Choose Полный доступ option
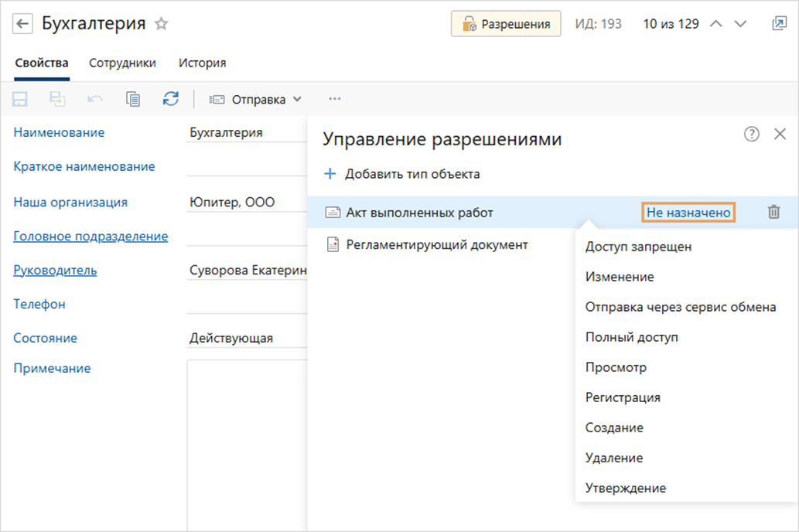The width and height of the screenshot is (799, 532). (631, 337)
